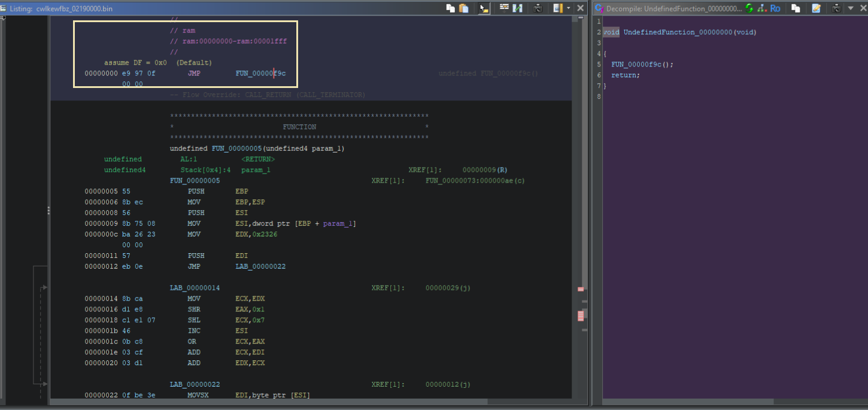Follow XREF 00000009(R)
This screenshot has height=410, width=868.
coord(485,170)
